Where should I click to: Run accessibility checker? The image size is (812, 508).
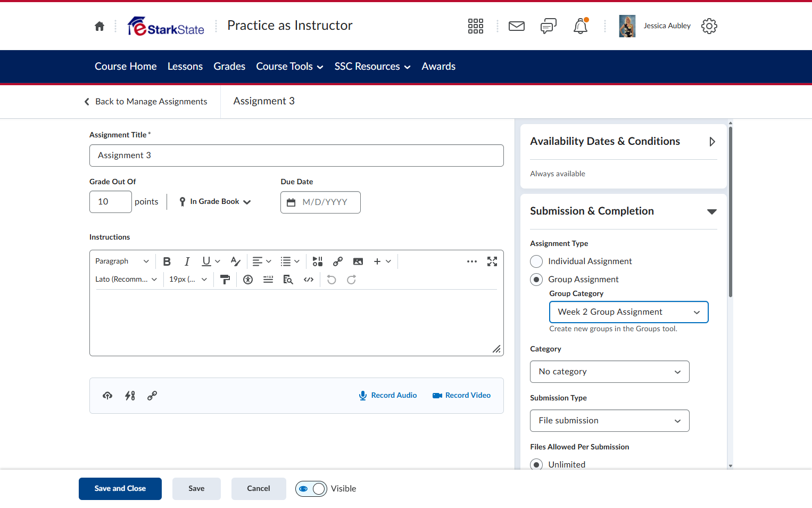tap(248, 280)
